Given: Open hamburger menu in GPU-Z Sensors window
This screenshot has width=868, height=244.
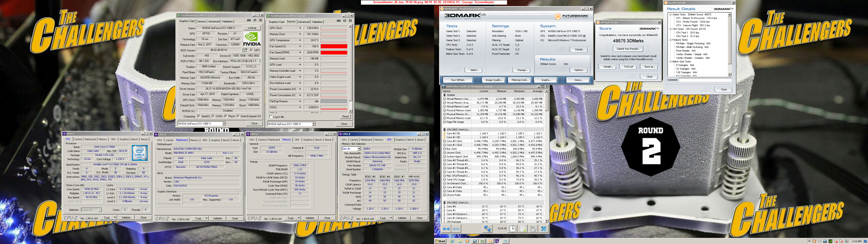Looking at the screenshot, I should (350, 21).
